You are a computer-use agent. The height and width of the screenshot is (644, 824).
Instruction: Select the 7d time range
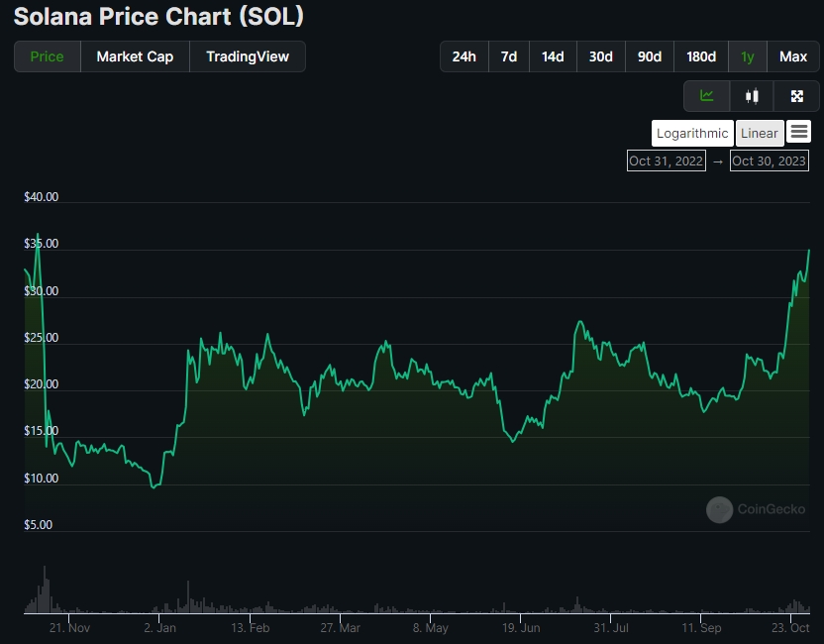[508, 56]
